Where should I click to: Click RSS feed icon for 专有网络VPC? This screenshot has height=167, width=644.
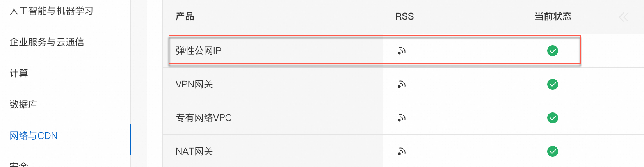402,118
